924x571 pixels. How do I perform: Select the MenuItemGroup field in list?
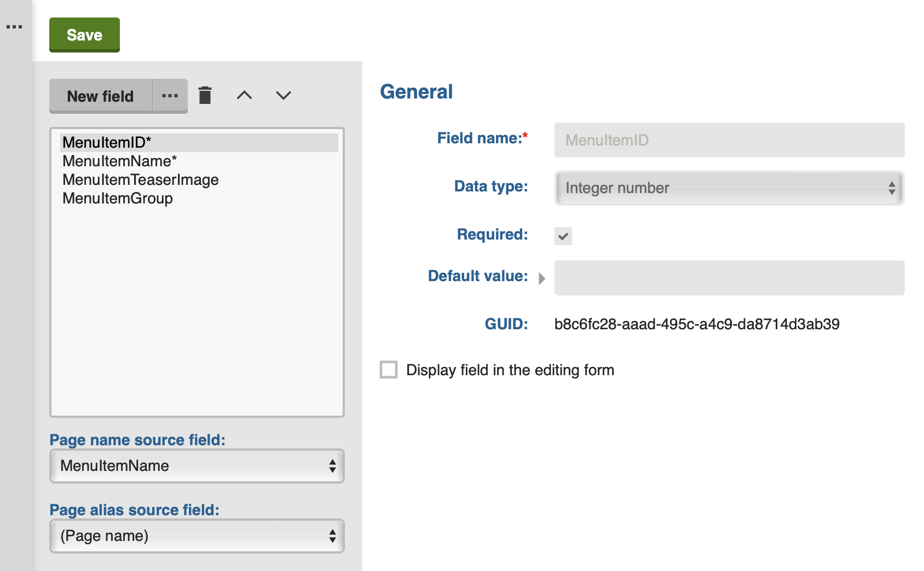pyautogui.click(x=199, y=198)
